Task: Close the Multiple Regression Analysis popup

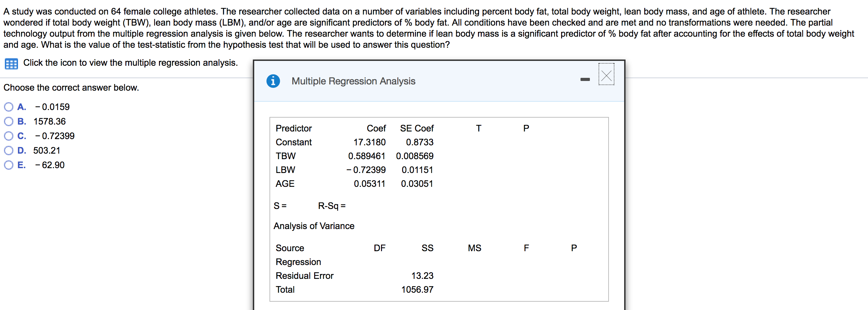Action: [x=606, y=74]
